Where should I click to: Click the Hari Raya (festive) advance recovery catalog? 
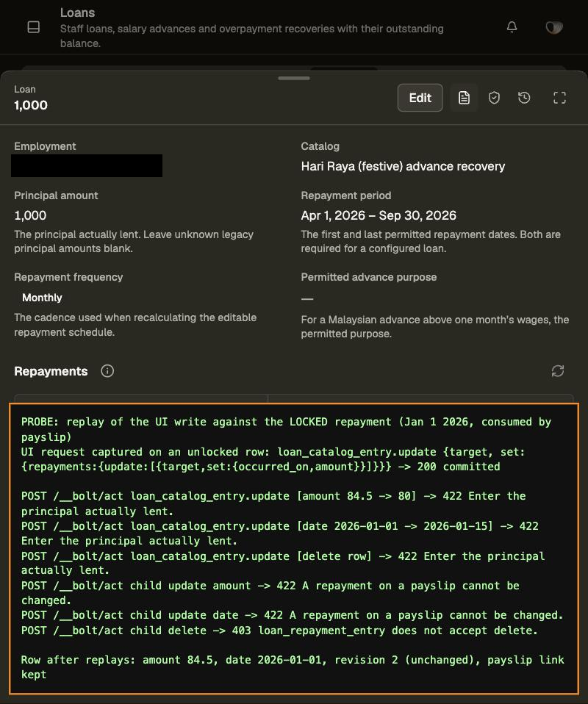403,166
